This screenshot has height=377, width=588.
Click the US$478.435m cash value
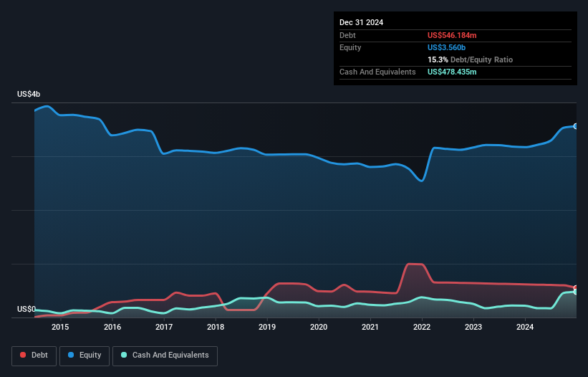[452, 72]
